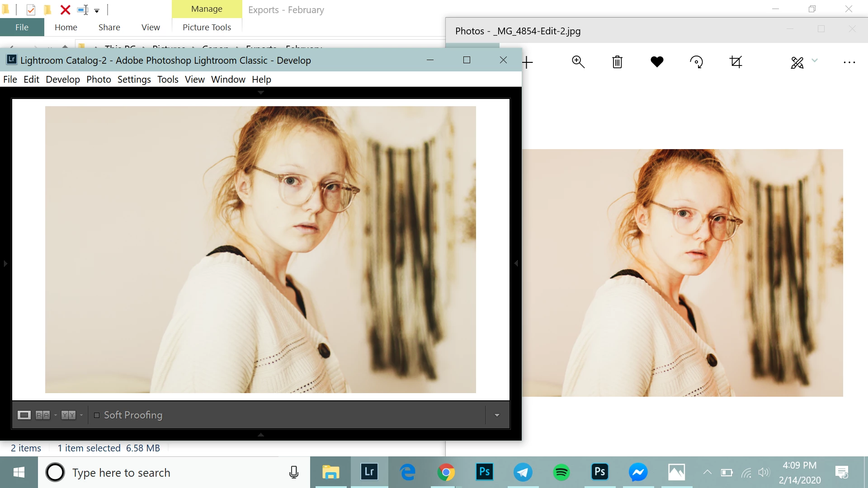Switch to Picture Tools ribbon tab
This screenshot has width=868, height=488.
207,27
